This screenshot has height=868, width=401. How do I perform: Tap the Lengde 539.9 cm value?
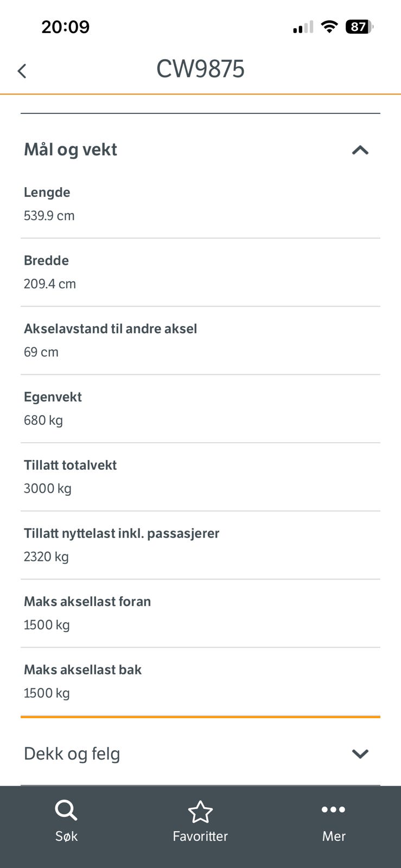point(49,215)
